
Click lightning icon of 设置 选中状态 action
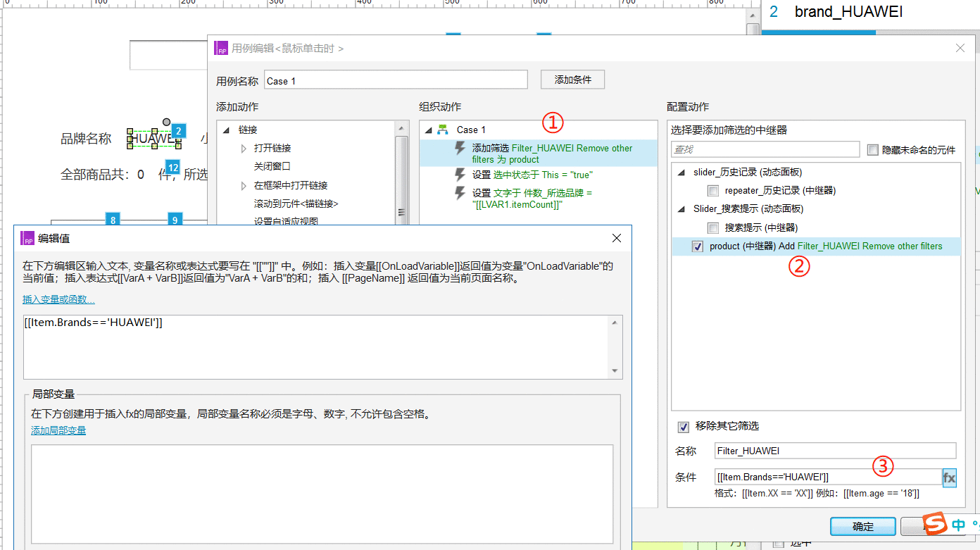(460, 174)
